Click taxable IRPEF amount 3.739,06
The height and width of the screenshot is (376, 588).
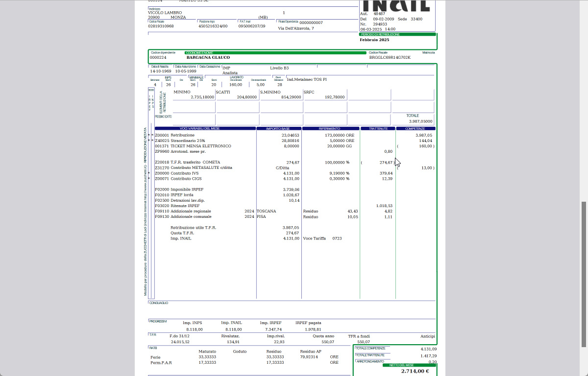[291, 189]
